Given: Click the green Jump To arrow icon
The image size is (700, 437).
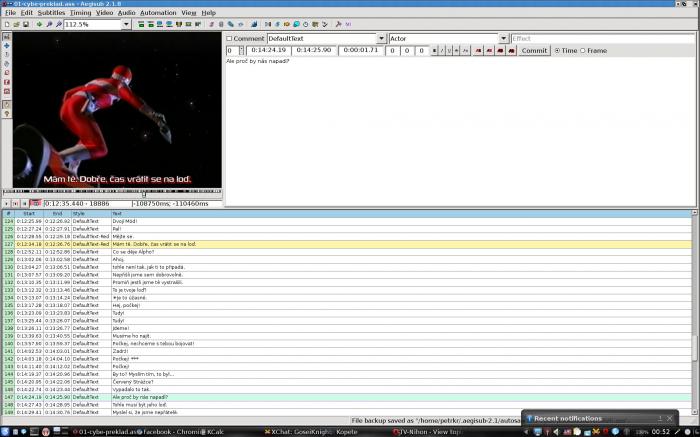Looking at the screenshot, I should point(39,24).
